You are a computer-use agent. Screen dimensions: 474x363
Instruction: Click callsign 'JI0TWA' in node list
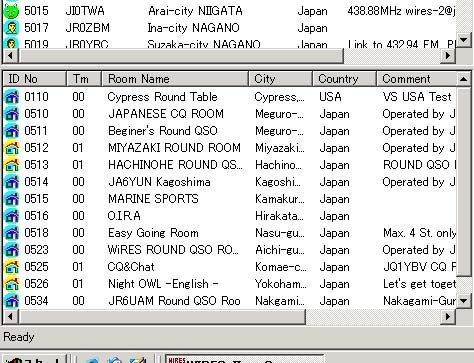click(85, 11)
